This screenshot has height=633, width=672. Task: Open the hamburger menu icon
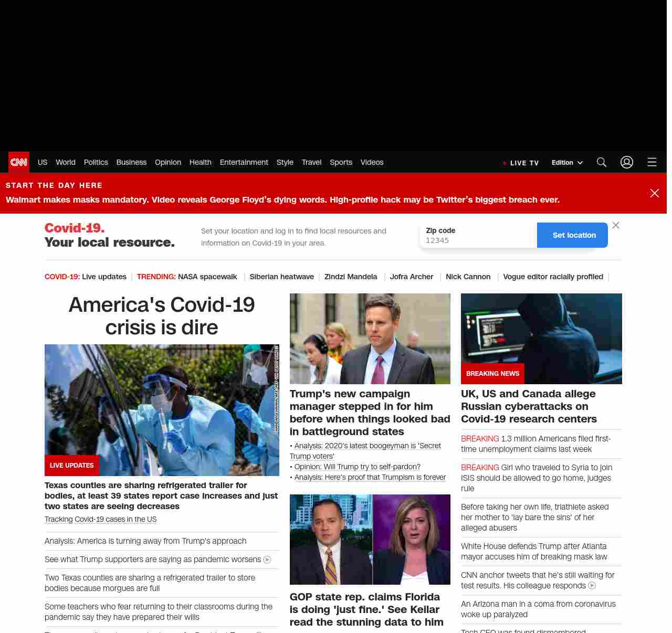[652, 162]
